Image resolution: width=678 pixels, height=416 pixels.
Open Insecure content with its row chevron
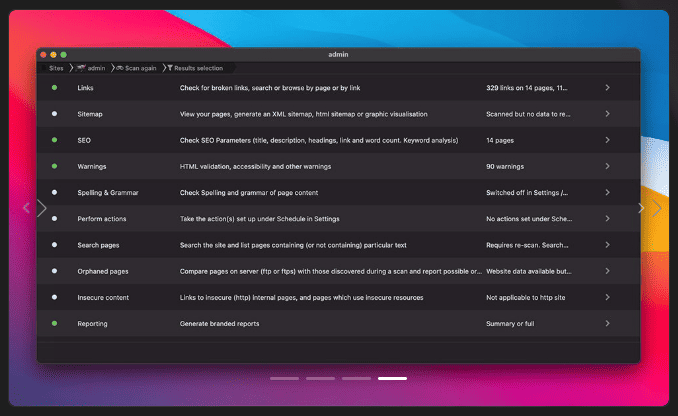[x=608, y=297]
